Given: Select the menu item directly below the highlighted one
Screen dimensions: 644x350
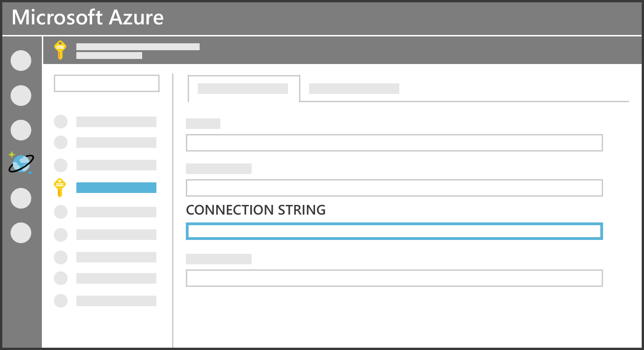Looking at the screenshot, I should (116, 212).
